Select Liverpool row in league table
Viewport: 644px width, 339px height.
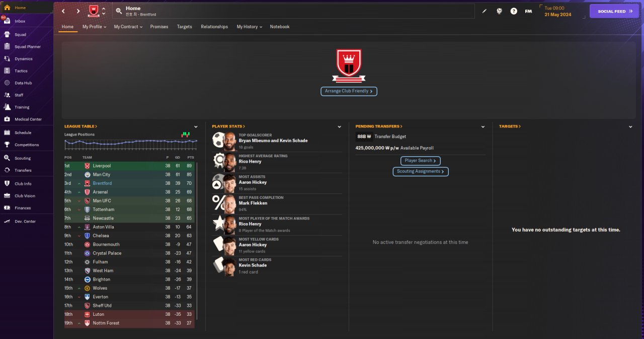130,166
